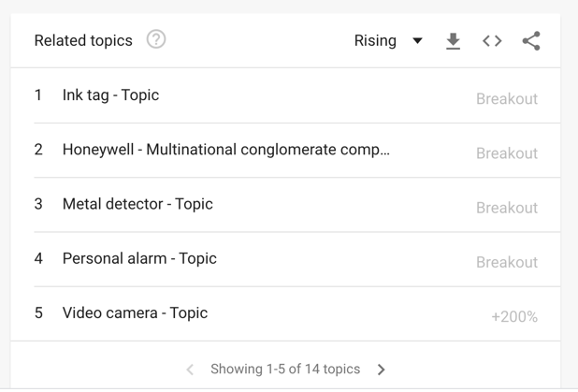The image size is (578, 392).
Task: Open the embed code icon
Action: pos(492,41)
